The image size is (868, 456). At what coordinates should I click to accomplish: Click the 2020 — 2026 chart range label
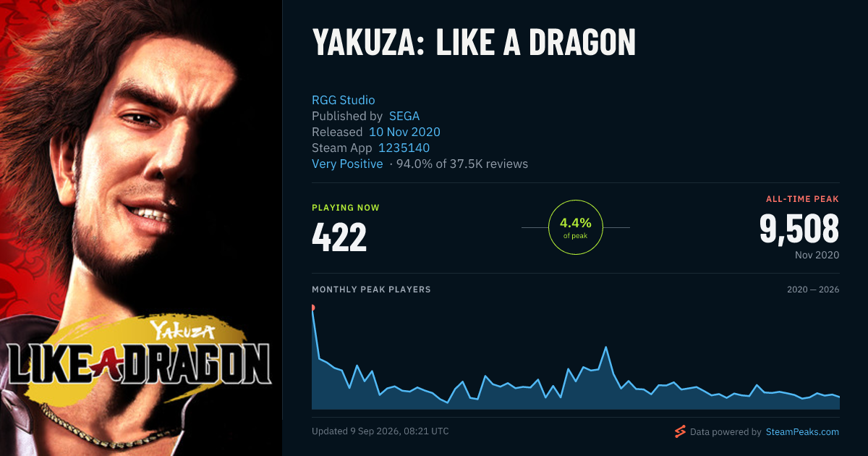813,290
